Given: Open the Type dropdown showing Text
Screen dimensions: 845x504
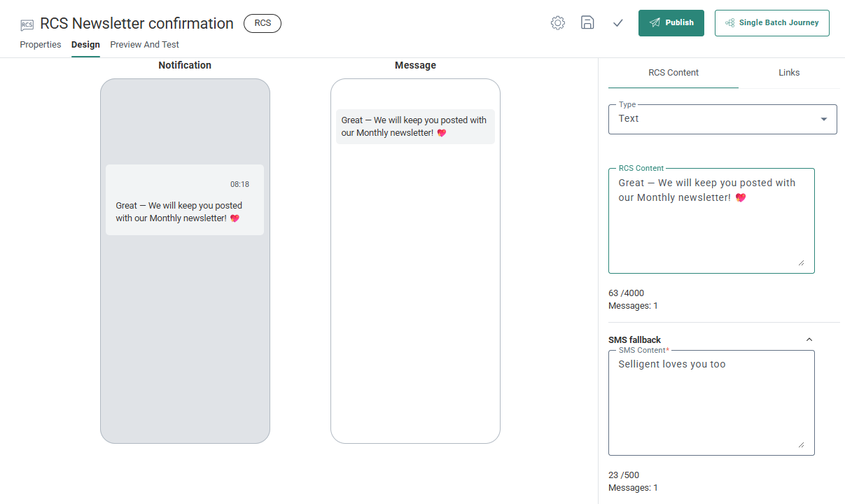Looking at the screenshot, I should (x=722, y=119).
